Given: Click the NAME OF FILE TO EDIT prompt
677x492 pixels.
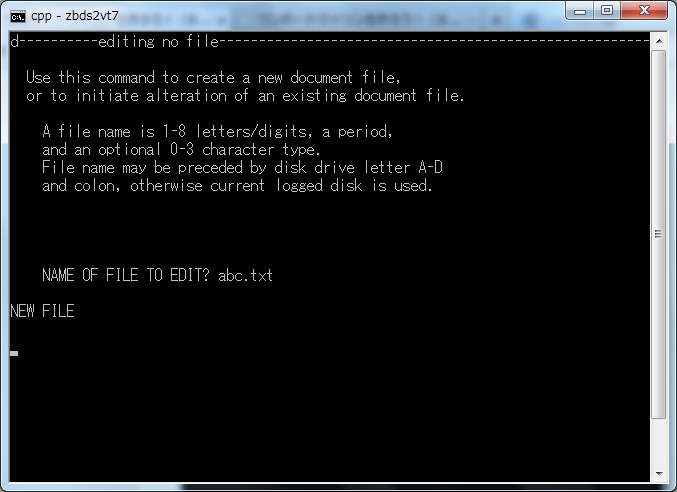Looking at the screenshot, I should pyautogui.click(x=126, y=275).
